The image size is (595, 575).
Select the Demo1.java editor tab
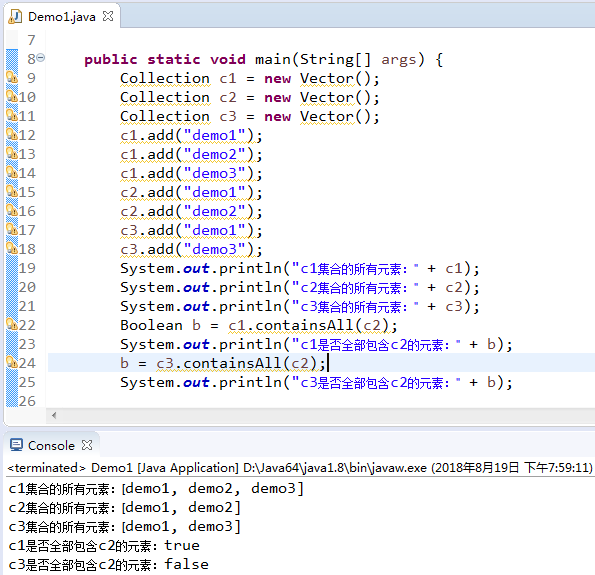[62, 16]
